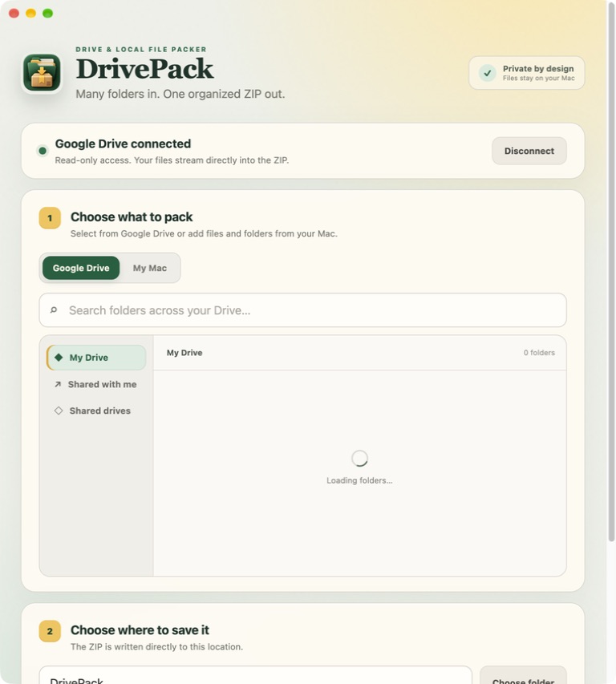This screenshot has width=616, height=684.
Task: Click the green zoom window button
Action: 47,13
